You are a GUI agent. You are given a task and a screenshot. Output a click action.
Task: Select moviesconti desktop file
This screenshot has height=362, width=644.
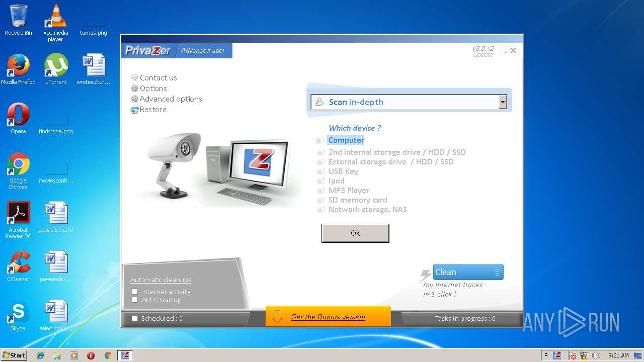pyautogui.click(x=55, y=172)
